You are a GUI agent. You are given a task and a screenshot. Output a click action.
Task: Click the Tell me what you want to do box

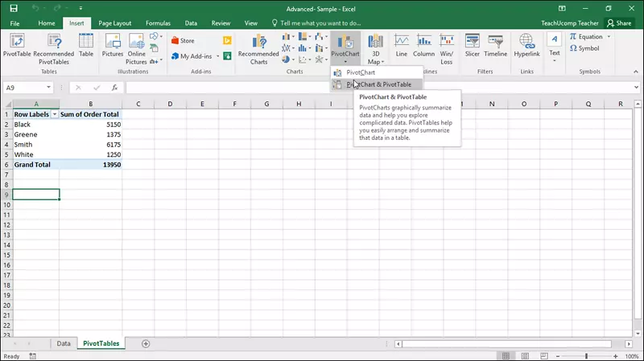coord(316,23)
